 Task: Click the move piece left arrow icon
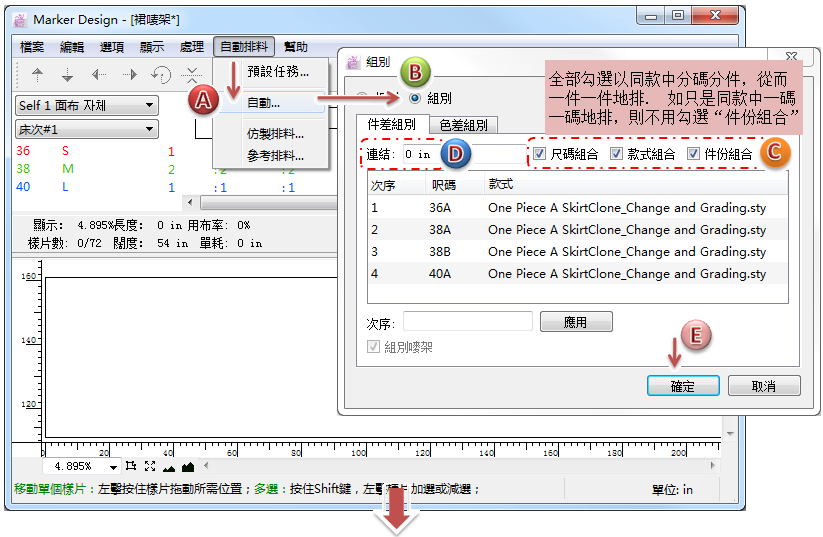[99, 75]
